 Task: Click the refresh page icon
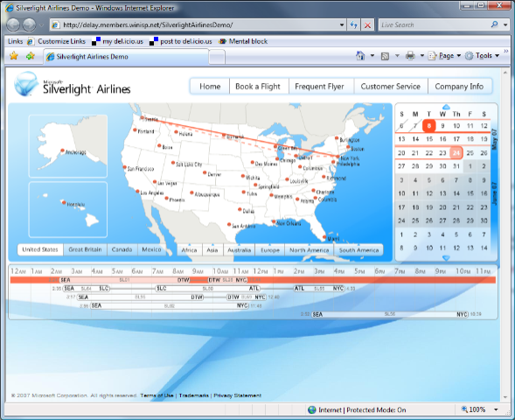click(x=354, y=25)
